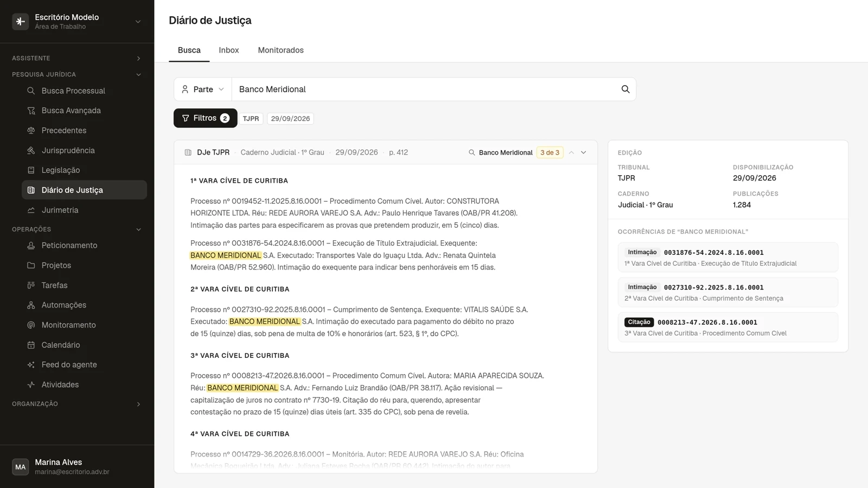Go to Precedentes section
Image resolution: width=868 pixels, height=488 pixels.
[x=84, y=131]
